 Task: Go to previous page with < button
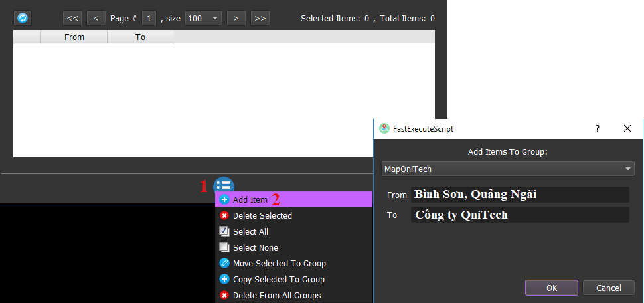tap(96, 18)
